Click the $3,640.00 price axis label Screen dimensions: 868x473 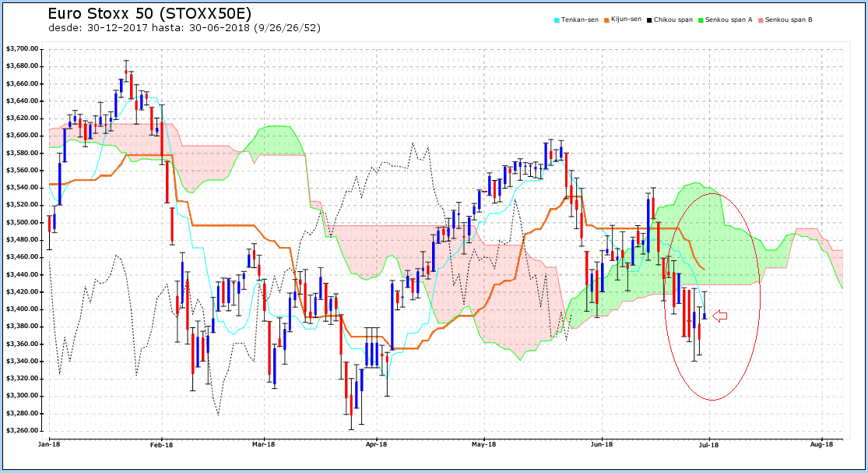coord(22,101)
